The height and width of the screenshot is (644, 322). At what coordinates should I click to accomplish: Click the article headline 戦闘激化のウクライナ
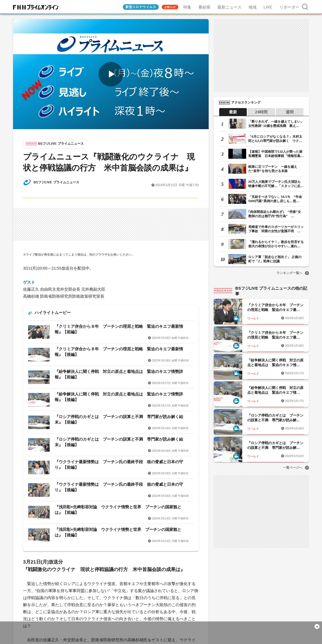coord(109,162)
